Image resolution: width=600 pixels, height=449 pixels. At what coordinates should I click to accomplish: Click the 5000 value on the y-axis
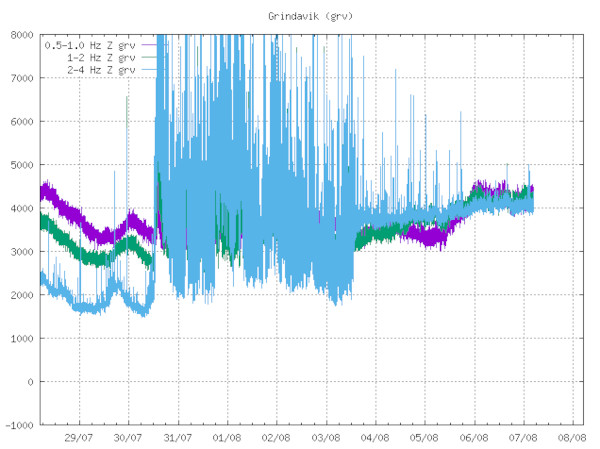click(x=21, y=165)
